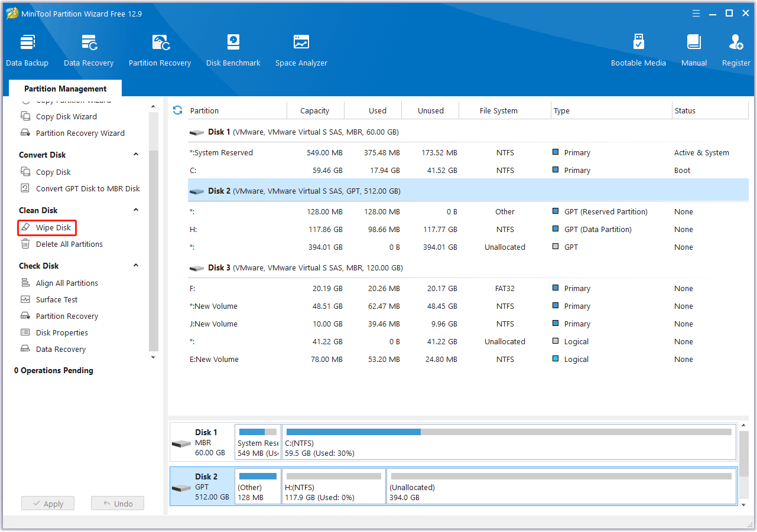Sort by the Status column header

710,110
